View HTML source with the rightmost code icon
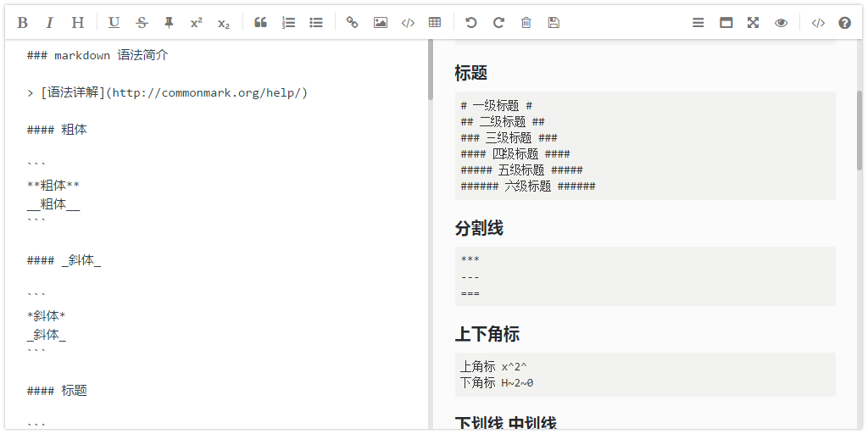This screenshot has height=434, width=868. click(818, 23)
